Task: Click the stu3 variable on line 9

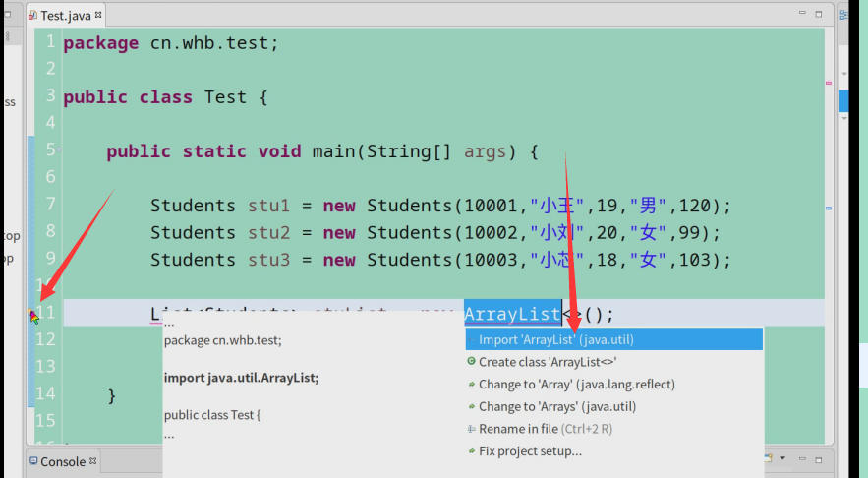Action: point(269,260)
